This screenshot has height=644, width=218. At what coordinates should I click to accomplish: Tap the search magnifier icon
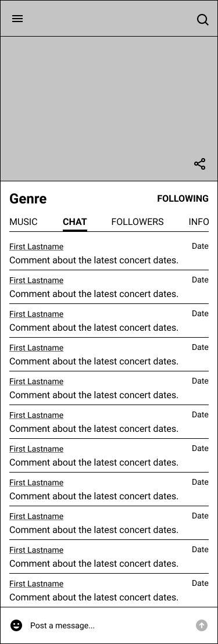pos(203,19)
